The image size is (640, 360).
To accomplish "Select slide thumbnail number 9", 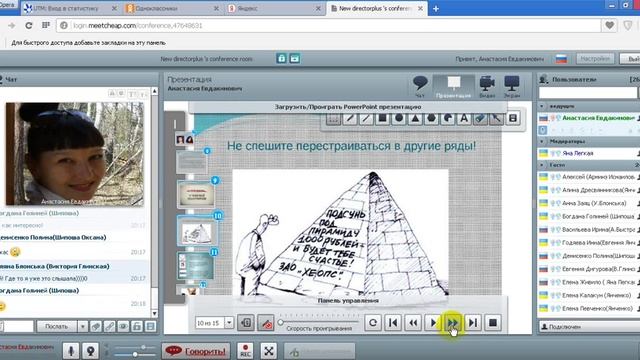I will pos(196,195).
